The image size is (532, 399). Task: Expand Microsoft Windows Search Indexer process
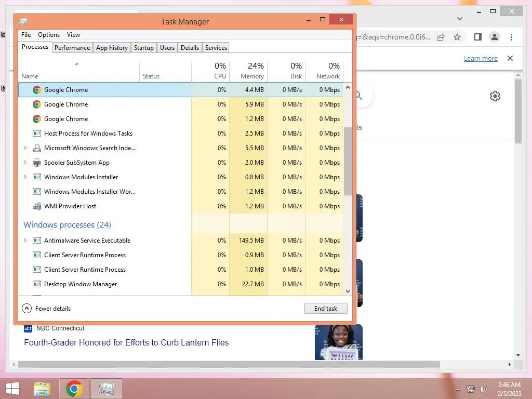click(x=25, y=148)
